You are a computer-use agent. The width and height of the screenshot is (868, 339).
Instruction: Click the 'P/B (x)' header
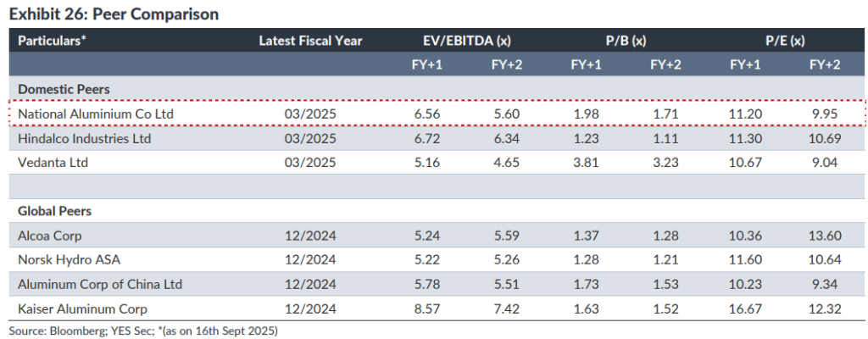coord(626,41)
